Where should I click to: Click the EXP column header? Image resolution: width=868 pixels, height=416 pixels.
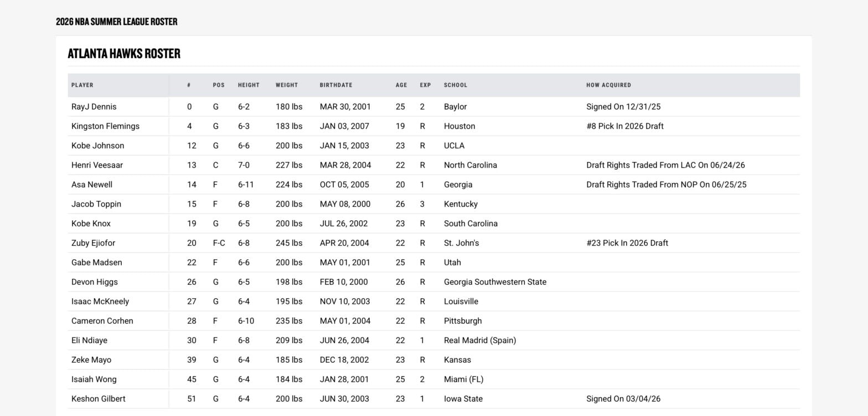point(425,85)
